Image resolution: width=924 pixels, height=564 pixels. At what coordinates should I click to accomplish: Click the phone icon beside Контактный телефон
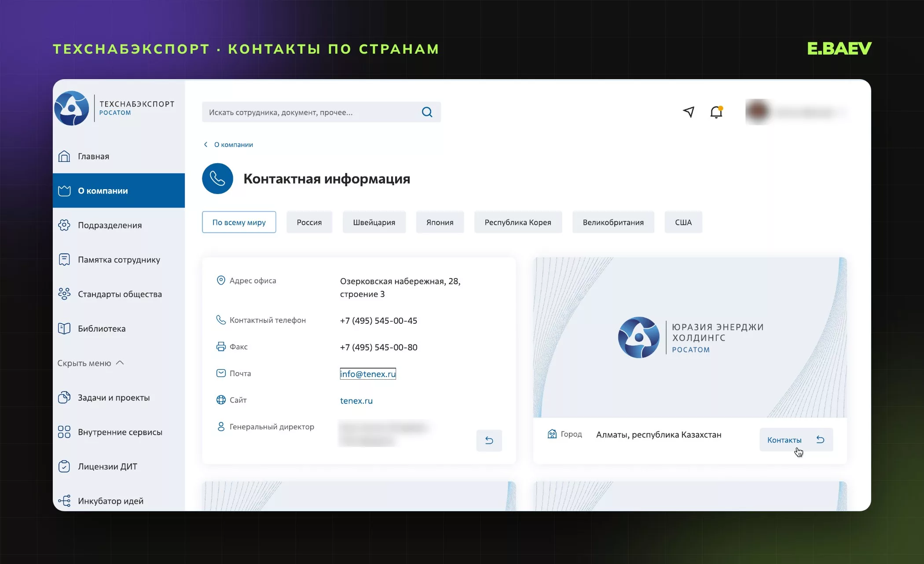[221, 320]
